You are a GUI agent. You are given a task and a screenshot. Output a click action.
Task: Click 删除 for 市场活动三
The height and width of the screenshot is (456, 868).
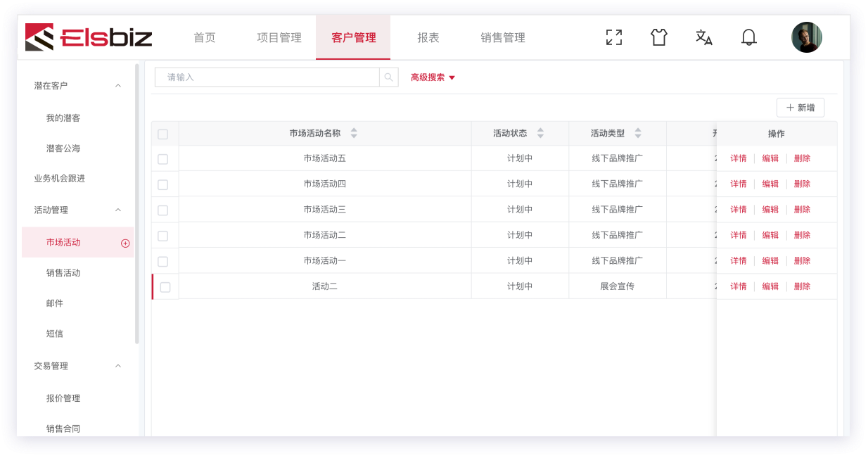(802, 210)
